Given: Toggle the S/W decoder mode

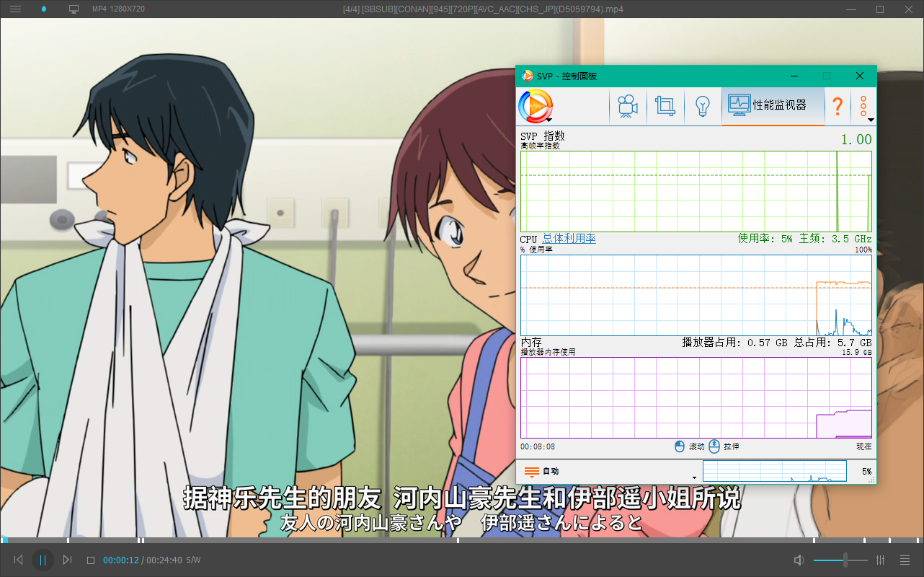Looking at the screenshot, I should (193, 560).
